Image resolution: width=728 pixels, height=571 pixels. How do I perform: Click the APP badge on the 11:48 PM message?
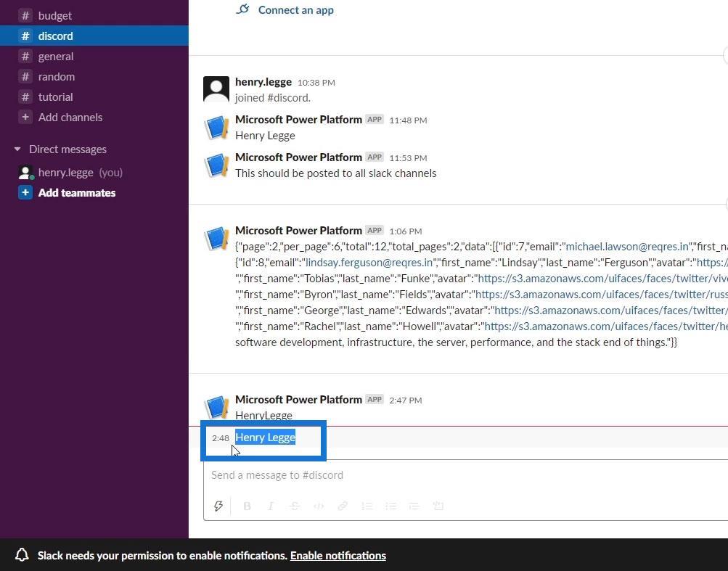(375, 119)
